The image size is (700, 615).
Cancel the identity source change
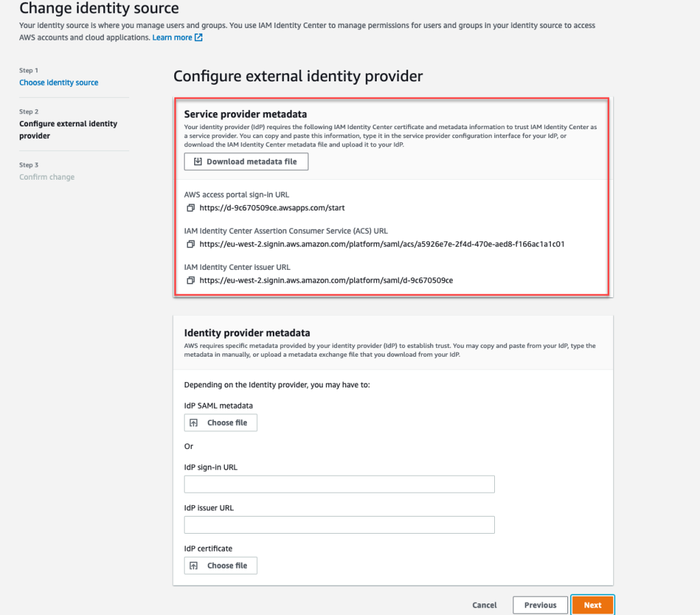coord(484,605)
